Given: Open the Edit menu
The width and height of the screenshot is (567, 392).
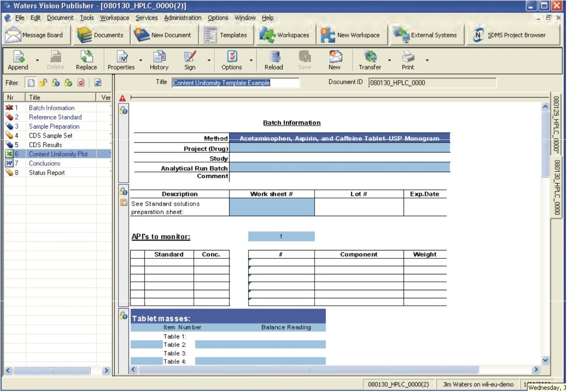Looking at the screenshot, I should (35, 18).
